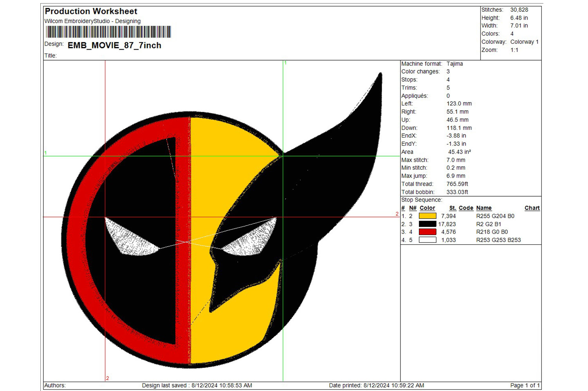The width and height of the screenshot is (588, 391).
Task: Click the color name R2 G2 B1
Action: tap(489, 224)
